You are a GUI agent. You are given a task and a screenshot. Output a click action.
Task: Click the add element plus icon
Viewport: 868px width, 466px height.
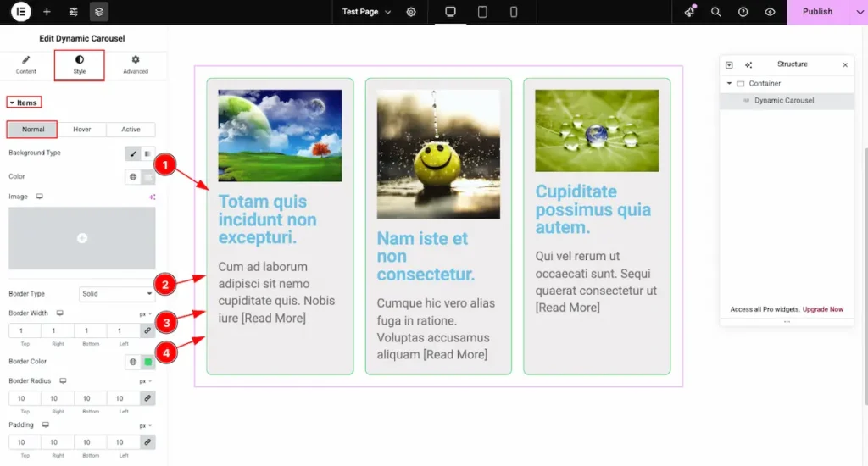coord(47,12)
